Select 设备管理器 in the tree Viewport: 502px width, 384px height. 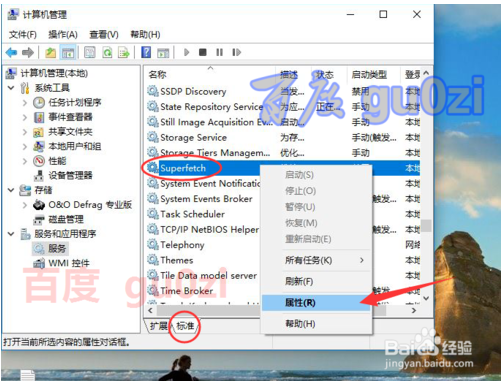(x=70, y=175)
